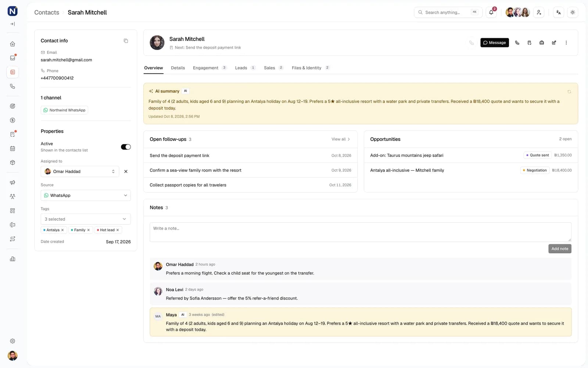Viewport: 588px width, 368px height.
Task: Expand the Tags 3 selected dropdown
Action: pos(86,219)
